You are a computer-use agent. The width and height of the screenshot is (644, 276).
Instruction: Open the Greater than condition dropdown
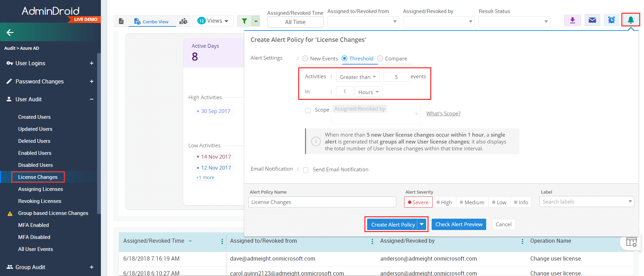point(358,77)
